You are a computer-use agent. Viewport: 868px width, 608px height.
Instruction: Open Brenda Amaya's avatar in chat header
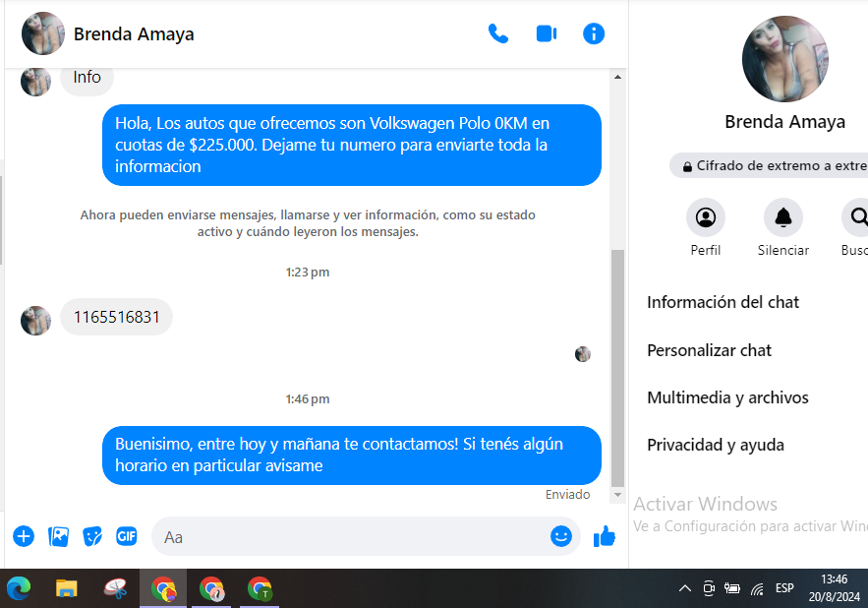(x=43, y=33)
